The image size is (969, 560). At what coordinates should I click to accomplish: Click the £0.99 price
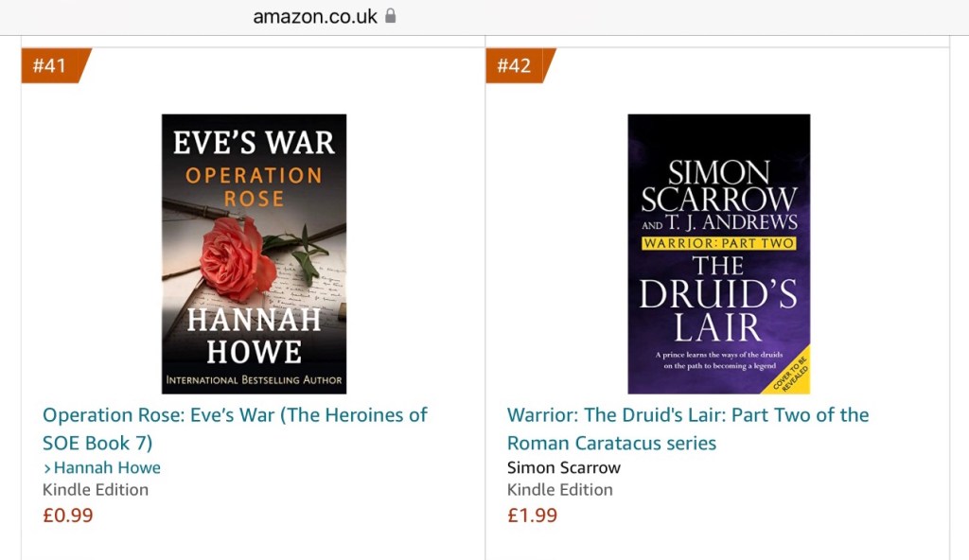(x=68, y=516)
